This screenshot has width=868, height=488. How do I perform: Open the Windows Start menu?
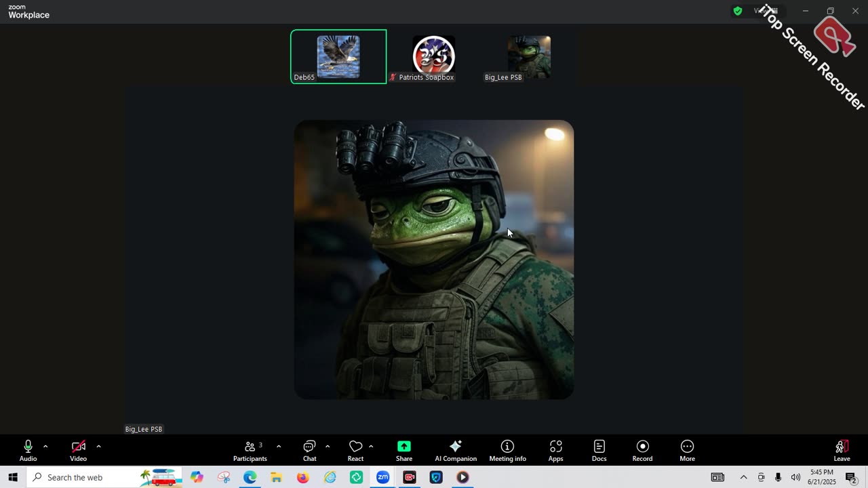pos(13,477)
